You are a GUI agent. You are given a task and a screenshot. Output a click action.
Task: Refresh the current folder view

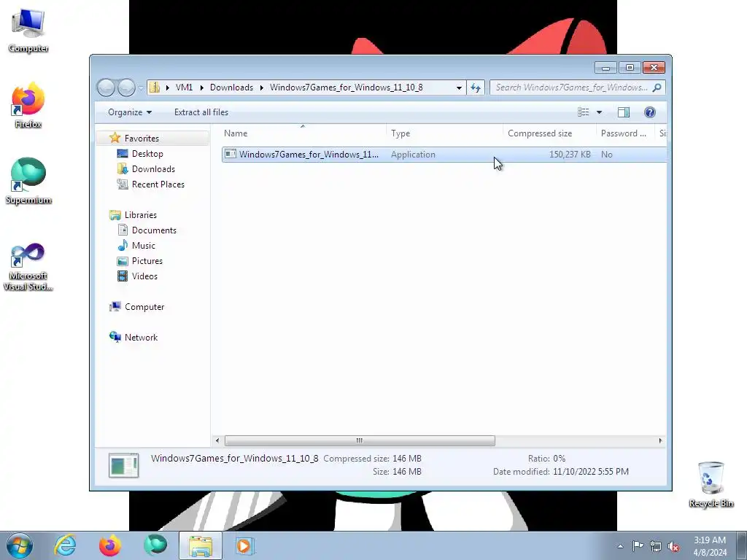pos(476,87)
